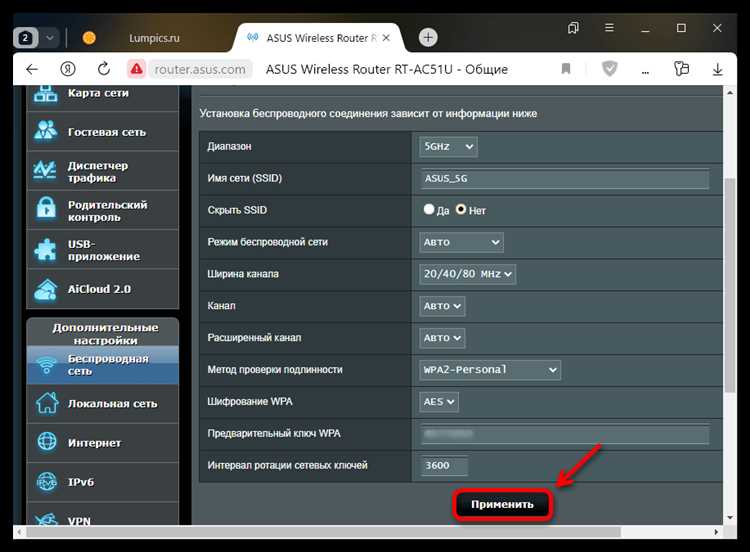Click the Имя сети (SSID) field
This screenshot has width=750, height=552.
tap(565, 178)
